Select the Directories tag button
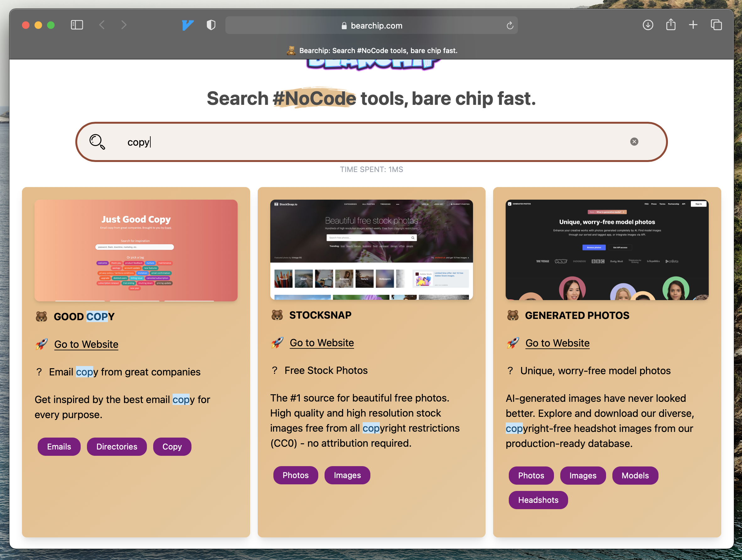742x560 pixels. (117, 447)
